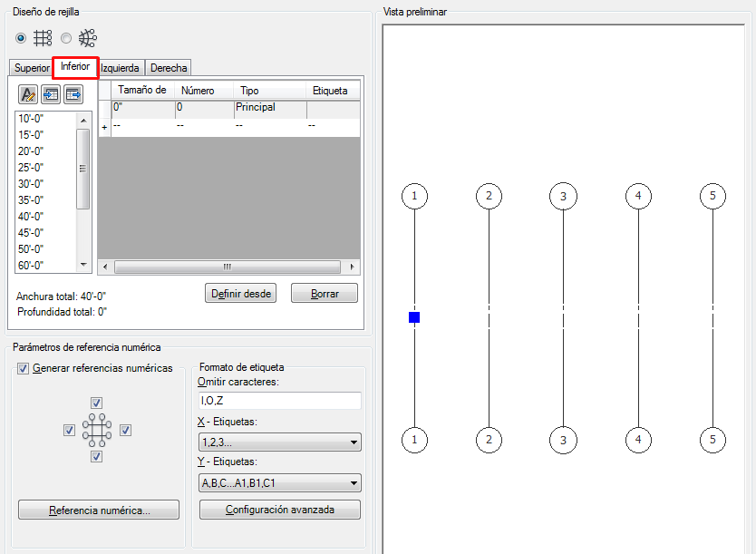756x554 pixels.
Task: Toggle the top bubble position checkbox
Action: (96, 403)
